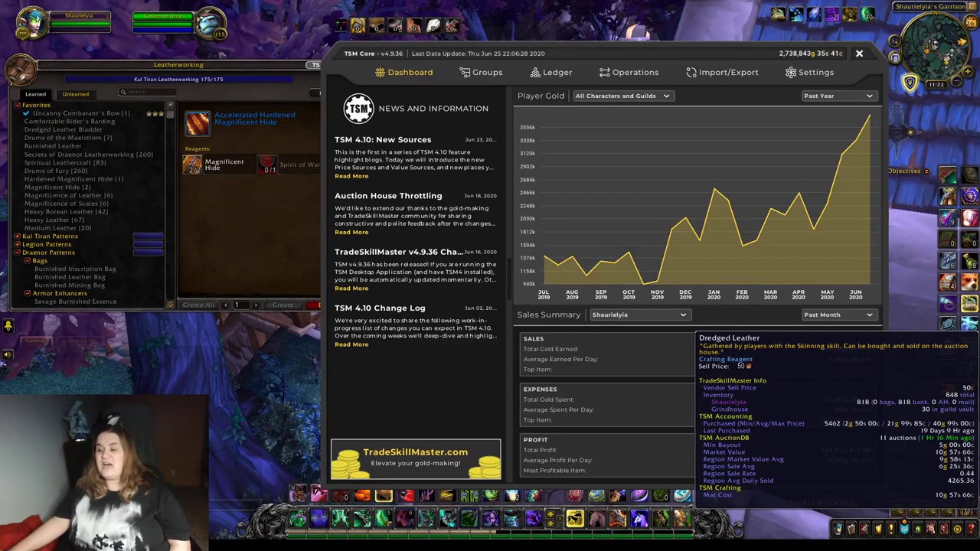This screenshot has height=551, width=980.
Task: Collapse the Bags subcategory
Action: click(x=27, y=261)
